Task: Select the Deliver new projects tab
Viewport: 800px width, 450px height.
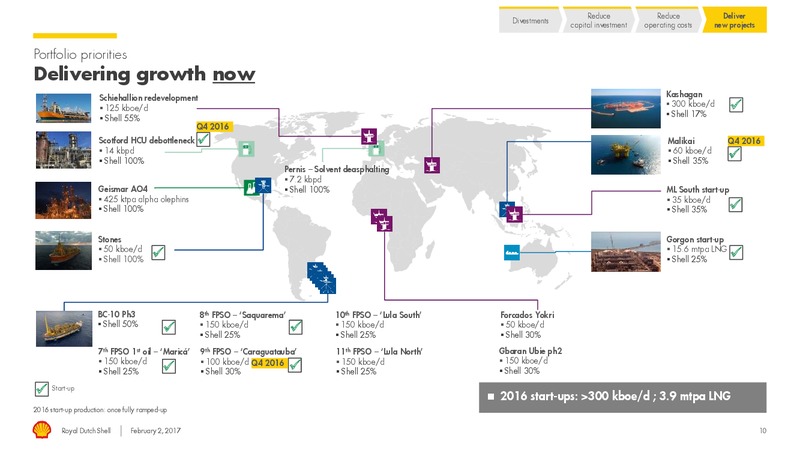Action: (x=734, y=20)
